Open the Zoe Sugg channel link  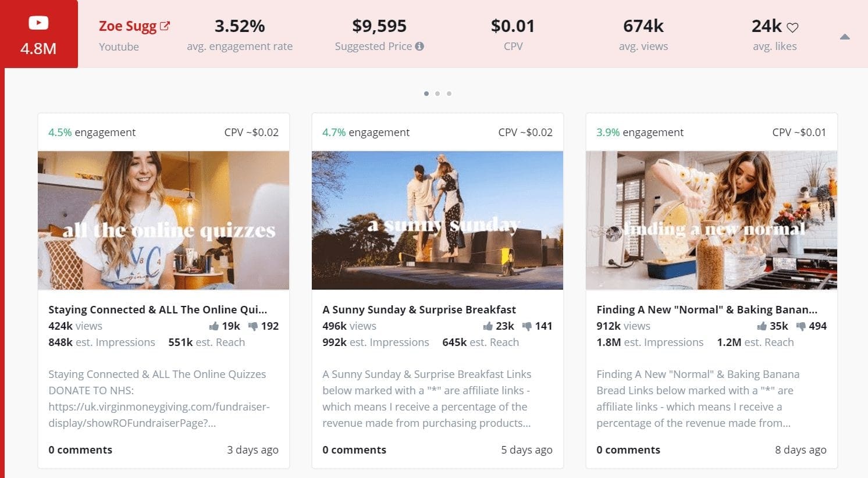click(x=127, y=26)
